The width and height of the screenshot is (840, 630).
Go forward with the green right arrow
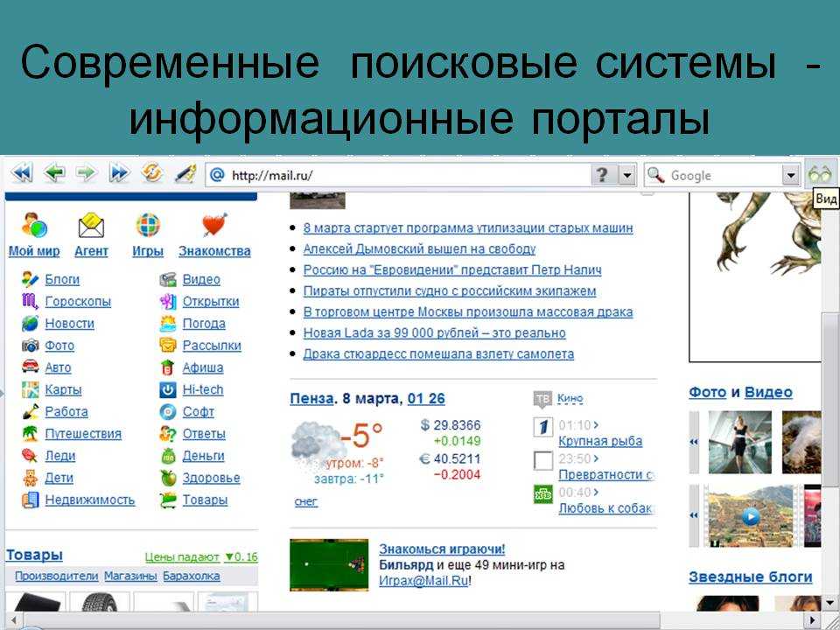click(x=86, y=173)
